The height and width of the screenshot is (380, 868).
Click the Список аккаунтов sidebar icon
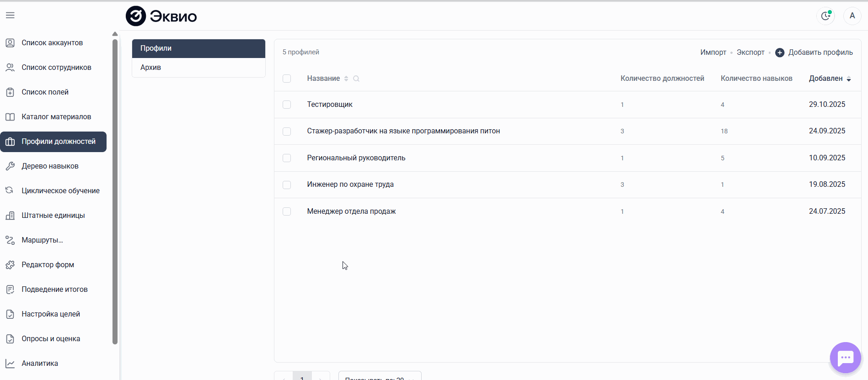10,43
